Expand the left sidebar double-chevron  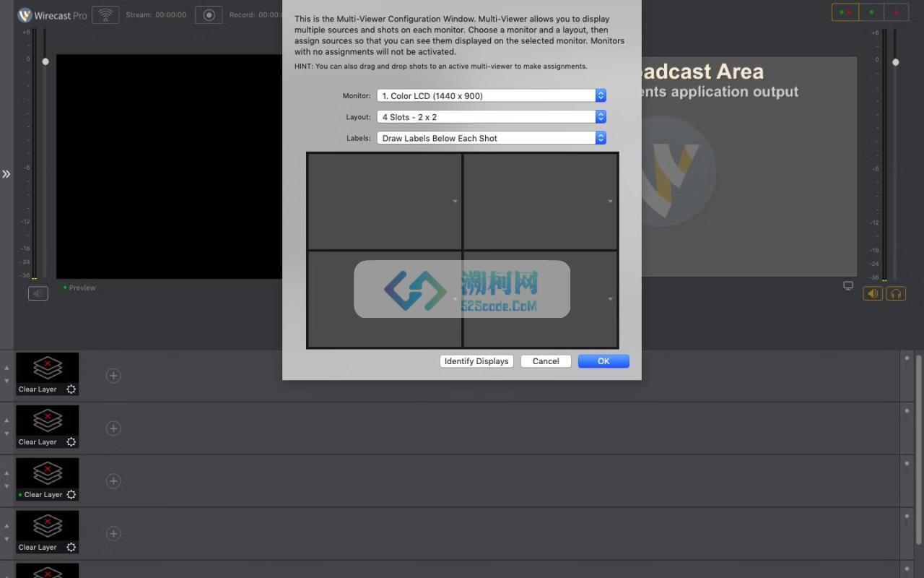point(6,174)
